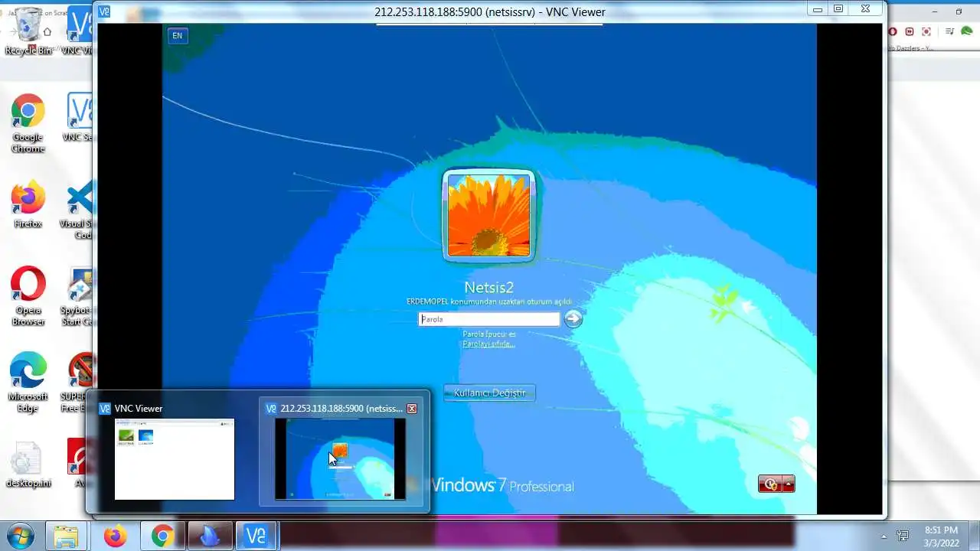Image resolution: width=980 pixels, height=551 pixels.
Task: Minimize the VNC Viewer session window
Action: [x=818, y=9]
